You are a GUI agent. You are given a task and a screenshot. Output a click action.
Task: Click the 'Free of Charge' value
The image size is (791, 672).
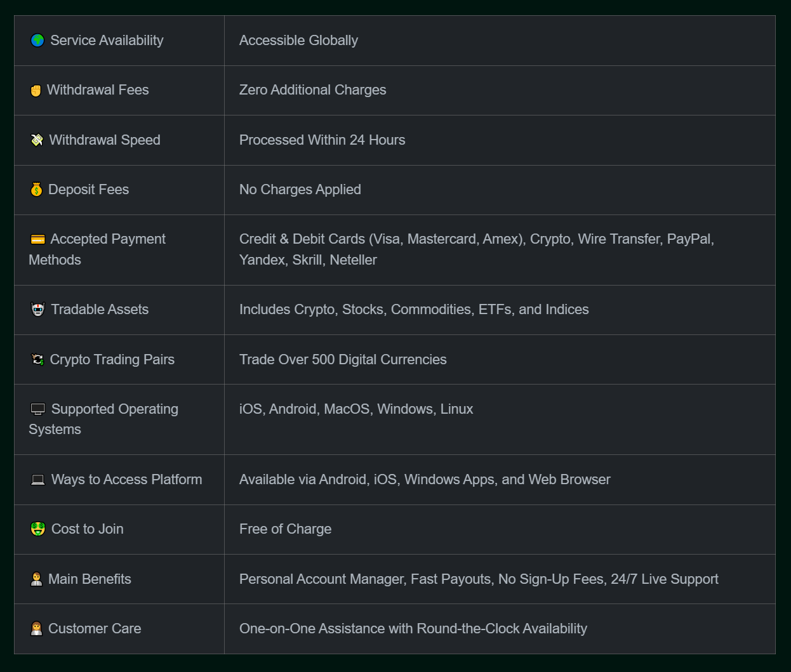tap(285, 529)
